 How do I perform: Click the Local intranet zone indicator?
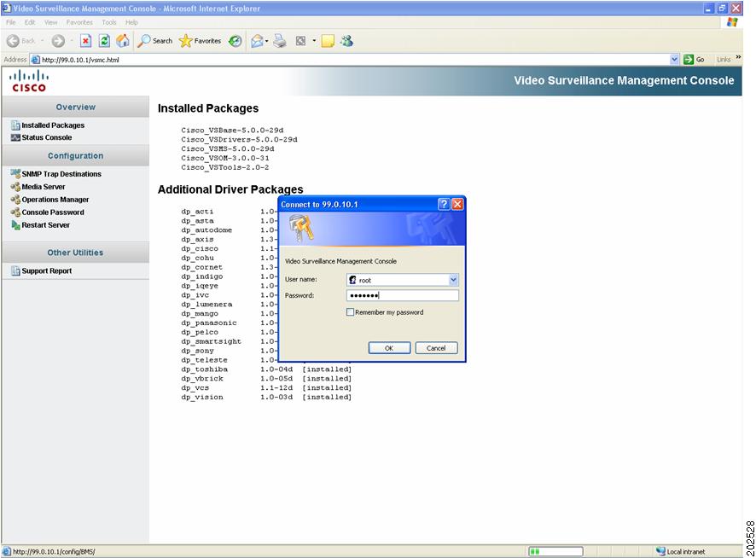pyautogui.click(x=680, y=551)
